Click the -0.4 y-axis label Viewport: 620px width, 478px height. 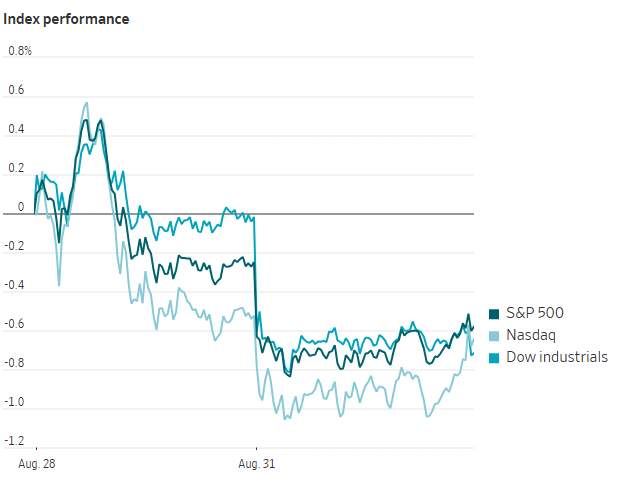click(14, 285)
